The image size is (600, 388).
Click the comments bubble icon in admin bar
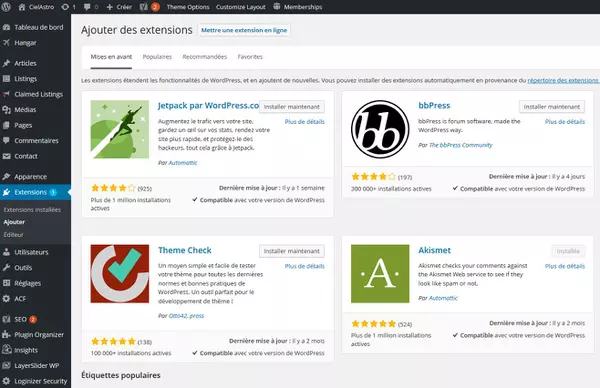tap(87, 7)
